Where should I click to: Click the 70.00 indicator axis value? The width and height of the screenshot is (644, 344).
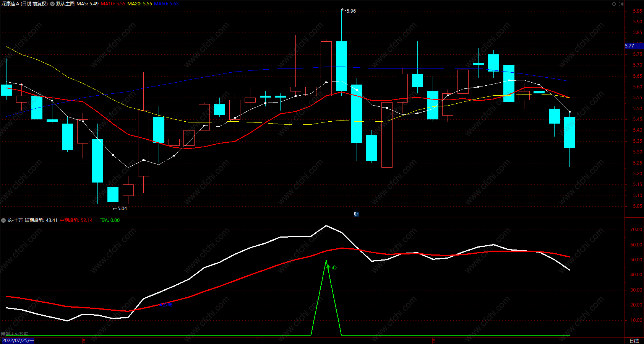[x=636, y=230]
